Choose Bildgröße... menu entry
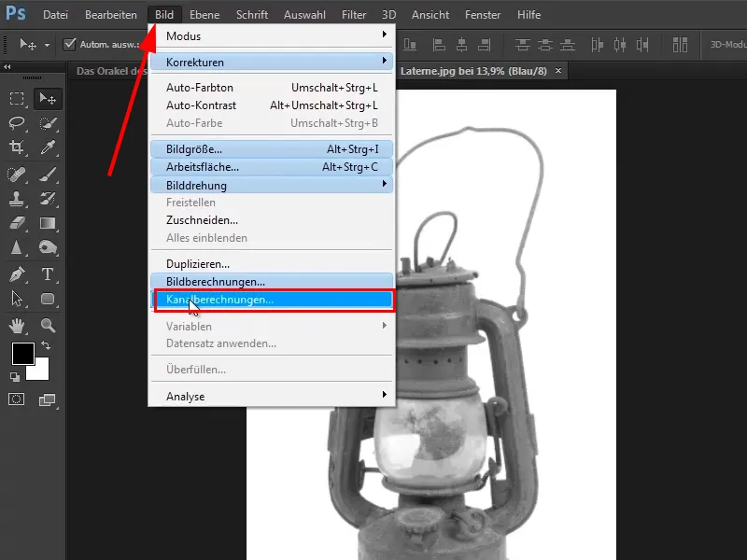The height and width of the screenshot is (560, 747). [272, 149]
